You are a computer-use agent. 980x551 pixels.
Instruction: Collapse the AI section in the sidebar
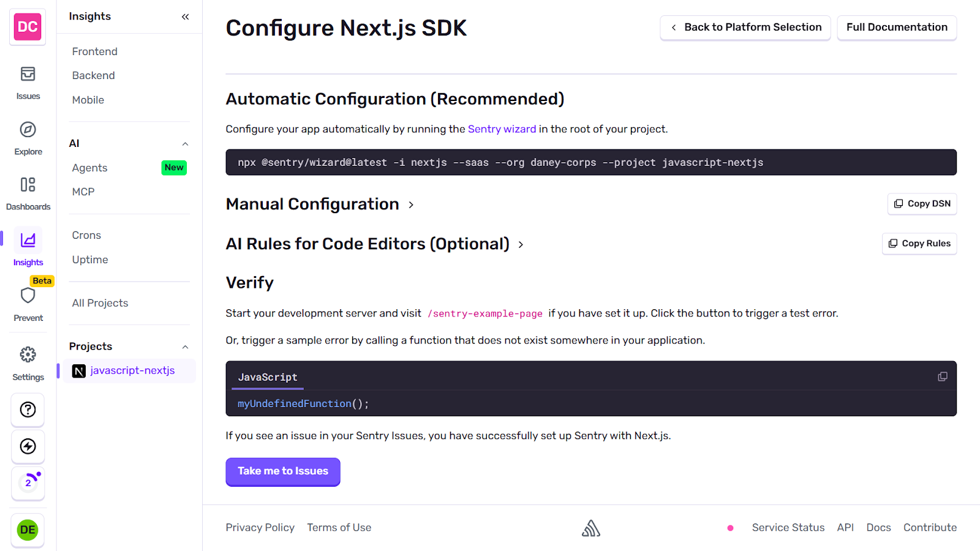click(186, 143)
